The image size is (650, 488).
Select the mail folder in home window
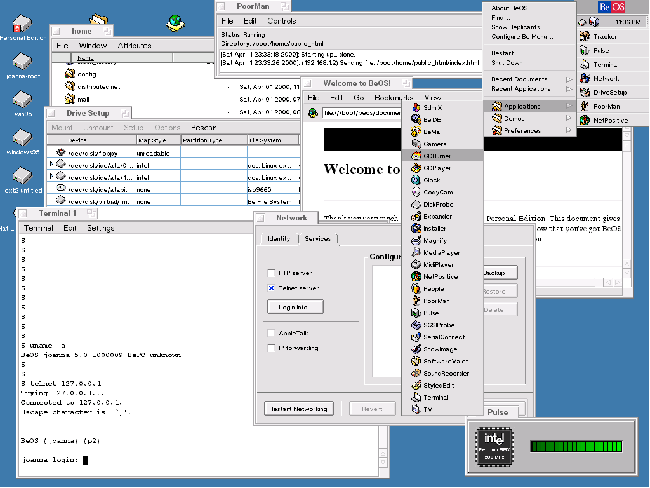pyautogui.click(x=77, y=99)
